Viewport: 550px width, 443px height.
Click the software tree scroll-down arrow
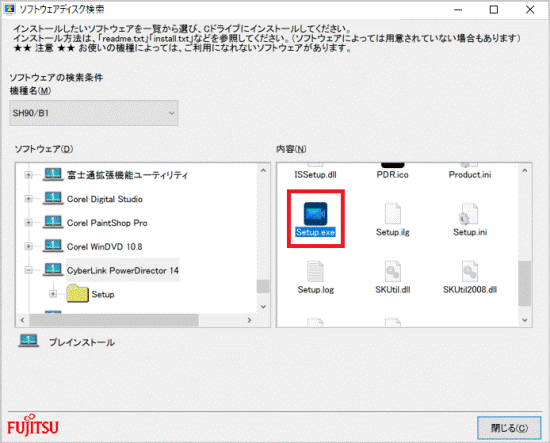click(263, 307)
